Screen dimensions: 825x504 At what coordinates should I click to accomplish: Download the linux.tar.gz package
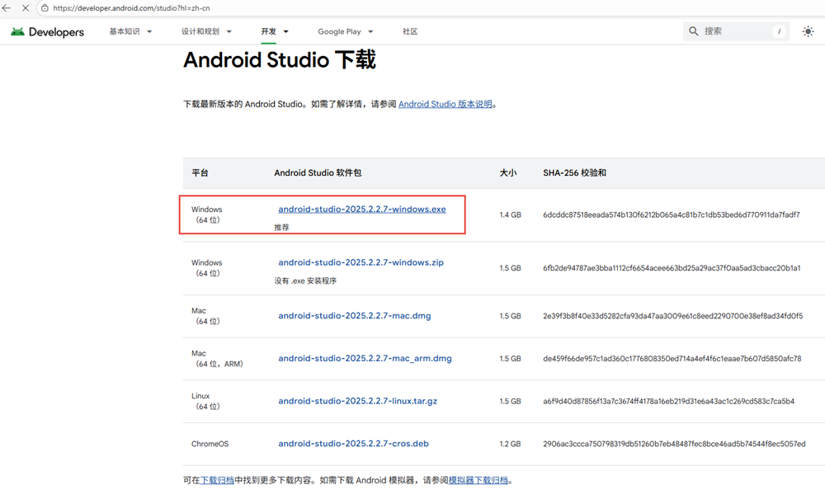357,401
